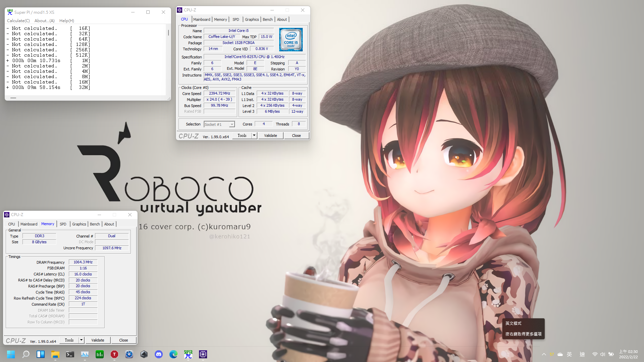Expand Tools arrow in top CPU-Z

254,136
